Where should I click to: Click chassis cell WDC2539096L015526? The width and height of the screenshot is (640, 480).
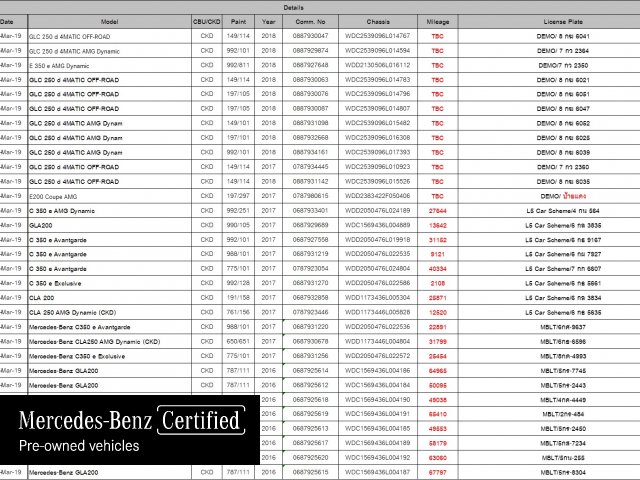378,181
